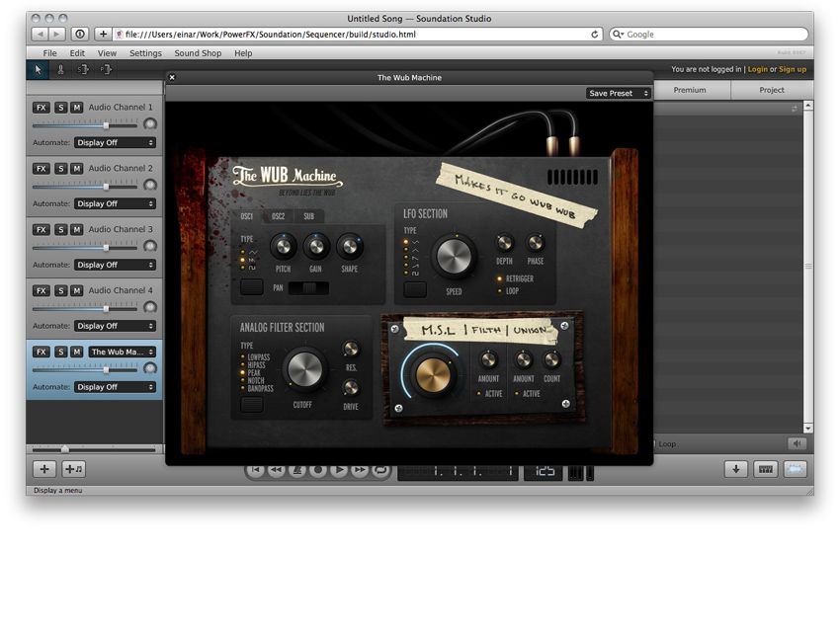Viewport: 840px width, 630px height.
Task: Click the filter Res. knob
Action: [x=351, y=350]
